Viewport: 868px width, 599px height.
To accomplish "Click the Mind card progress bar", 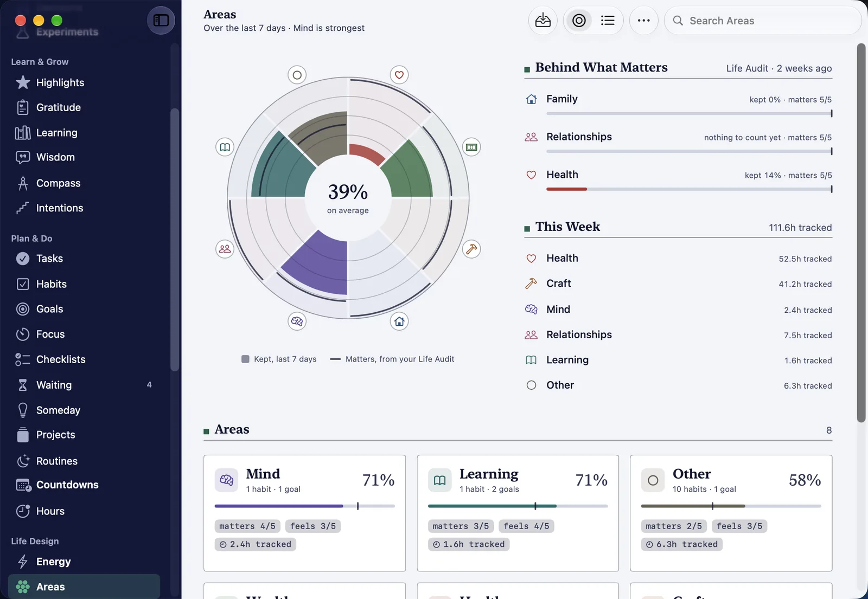I will tap(304, 506).
